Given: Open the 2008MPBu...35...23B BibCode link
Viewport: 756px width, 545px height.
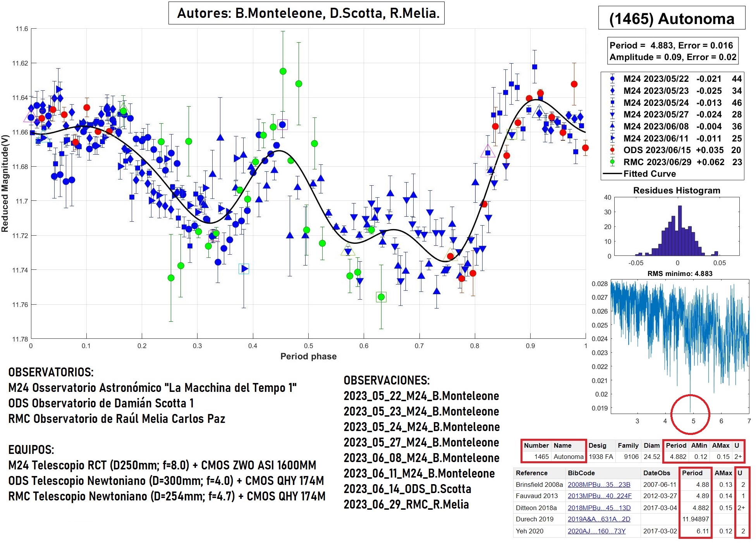Looking at the screenshot, I should [599, 485].
